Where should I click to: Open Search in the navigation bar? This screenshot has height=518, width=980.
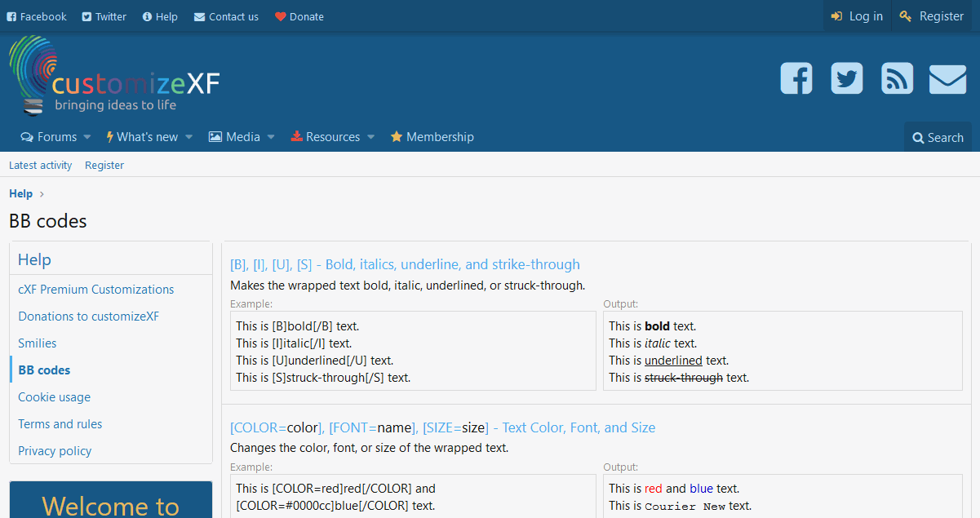click(x=938, y=138)
